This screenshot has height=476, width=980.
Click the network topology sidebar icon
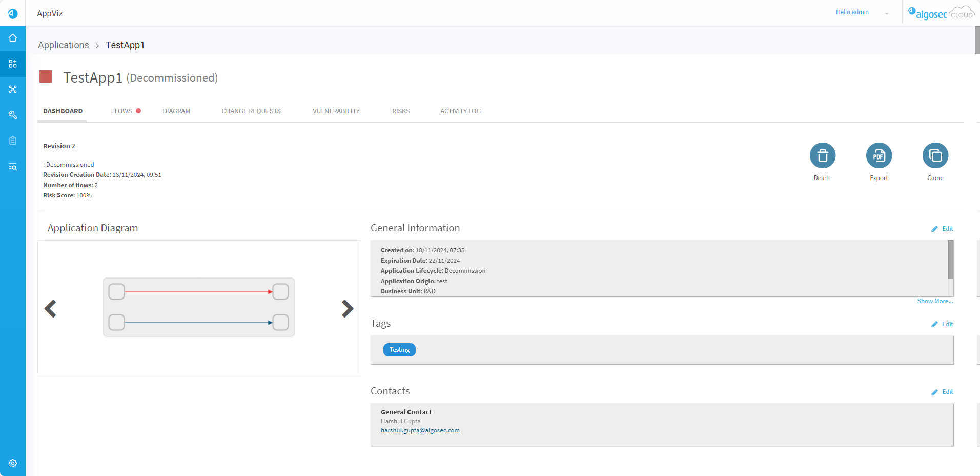click(13, 89)
